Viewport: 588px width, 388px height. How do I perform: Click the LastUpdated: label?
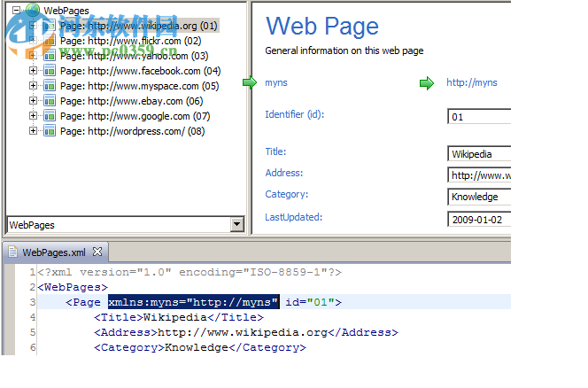tap(294, 217)
